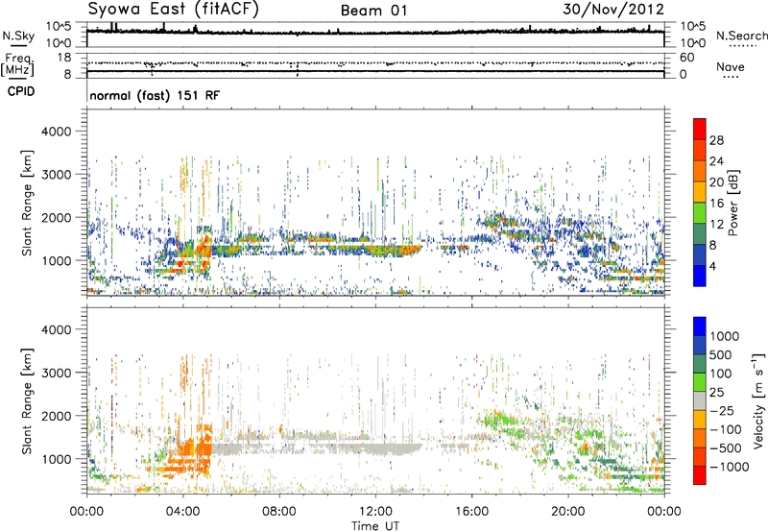Viewport: 768px width, 532px height.
Task: Click the '60' tick on the Nave axis
Action: pyautogui.click(x=686, y=58)
